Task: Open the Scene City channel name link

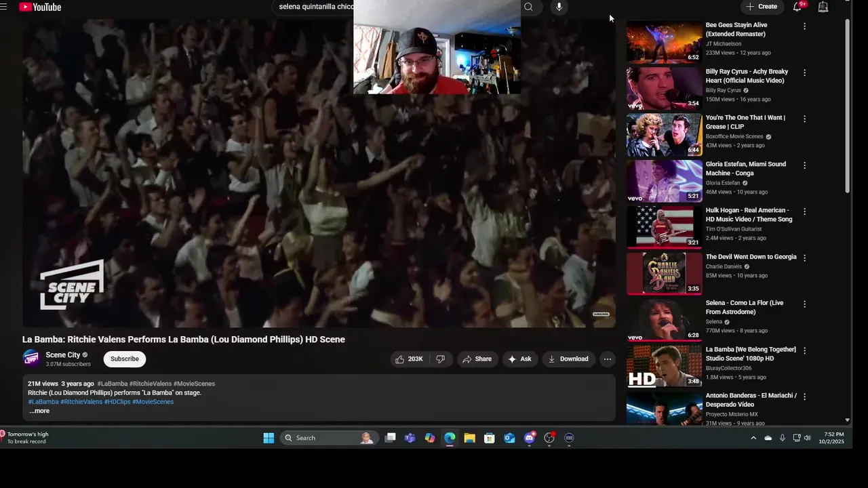Action: click(x=63, y=355)
